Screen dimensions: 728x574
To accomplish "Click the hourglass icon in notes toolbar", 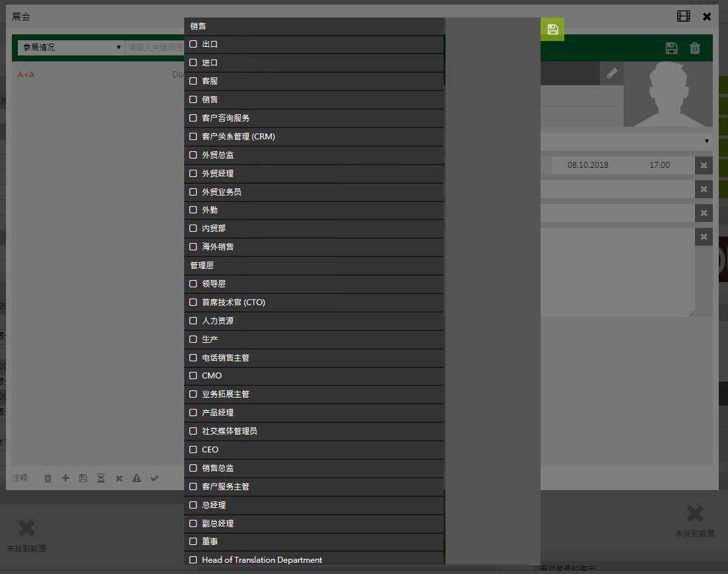I will tap(101, 478).
